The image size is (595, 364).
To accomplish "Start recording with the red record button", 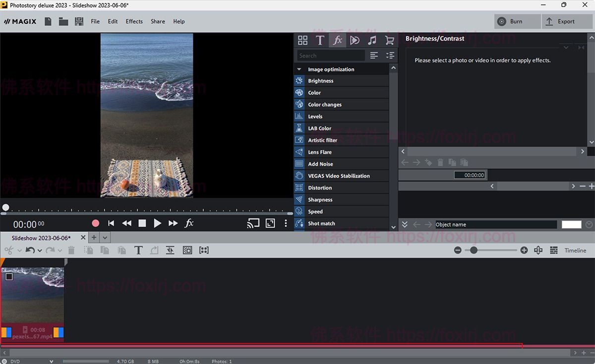I will (x=95, y=223).
